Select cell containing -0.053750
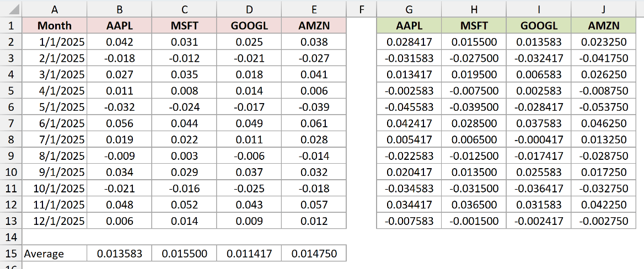This screenshot has height=269, width=644. point(603,107)
